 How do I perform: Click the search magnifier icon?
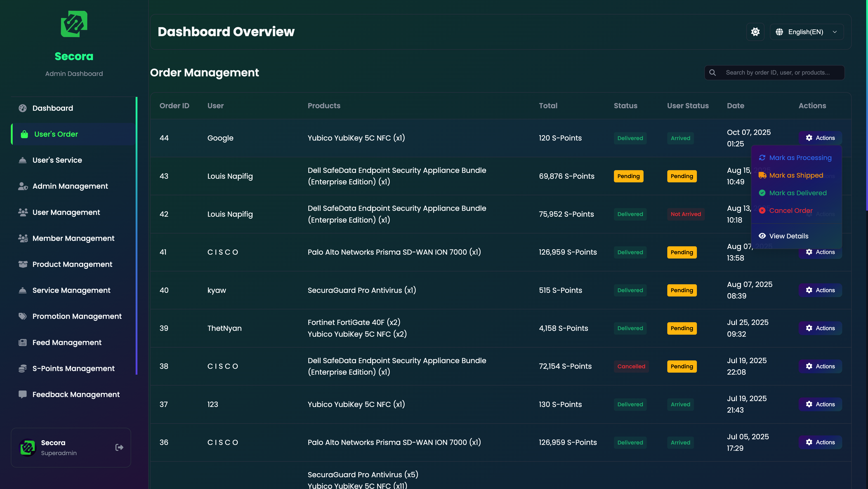pyautogui.click(x=712, y=73)
